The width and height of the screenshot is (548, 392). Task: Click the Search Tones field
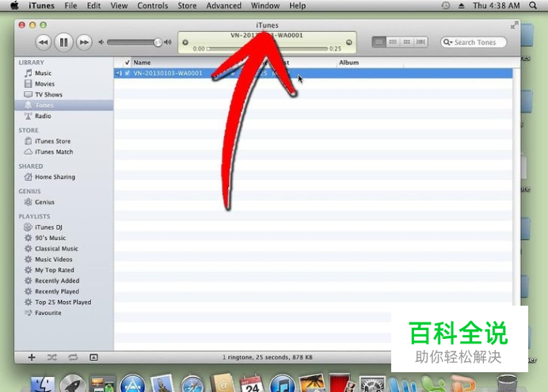pyautogui.click(x=474, y=42)
